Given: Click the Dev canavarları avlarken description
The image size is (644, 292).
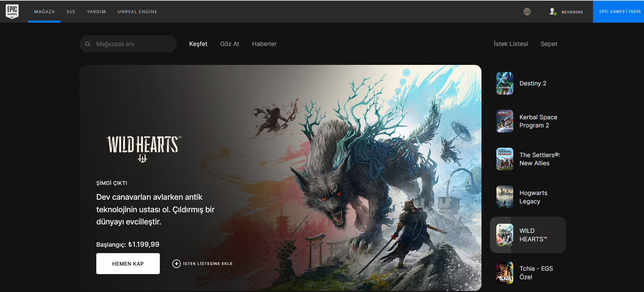Looking at the screenshot, I should tap(155, 210).
